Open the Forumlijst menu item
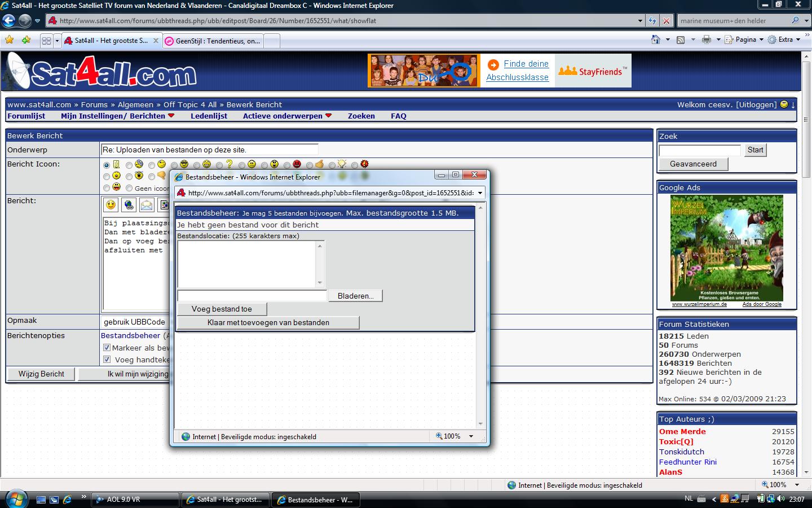812x508 pixels. [x=26, y=116]
